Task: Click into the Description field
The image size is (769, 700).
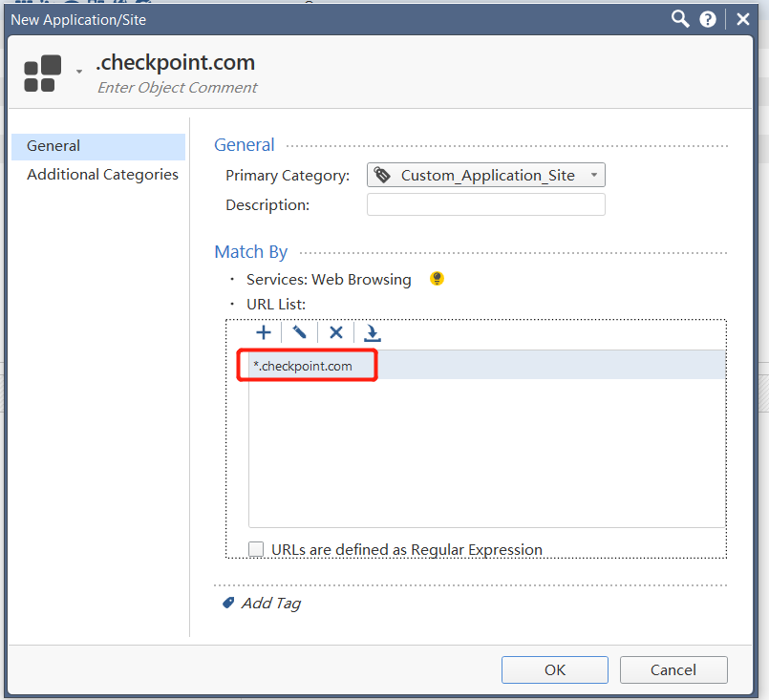Action: (x=485, y=205)
